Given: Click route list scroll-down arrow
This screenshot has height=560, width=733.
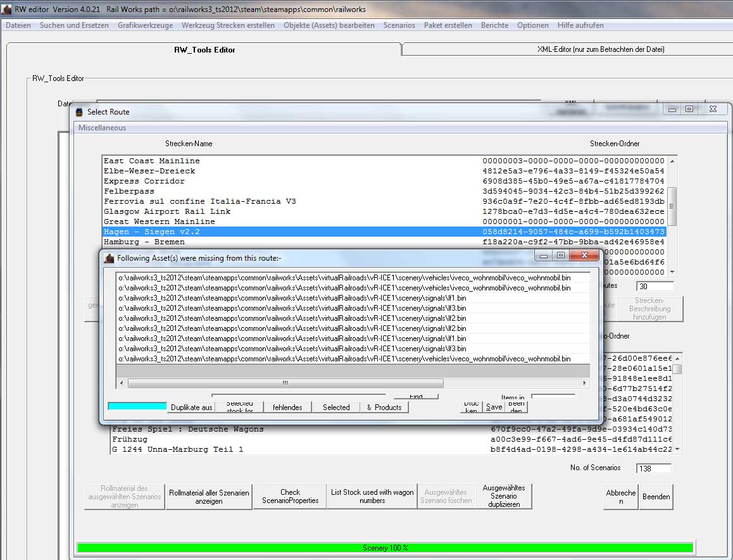Looking at the screenshot, I should coord(672,271).
